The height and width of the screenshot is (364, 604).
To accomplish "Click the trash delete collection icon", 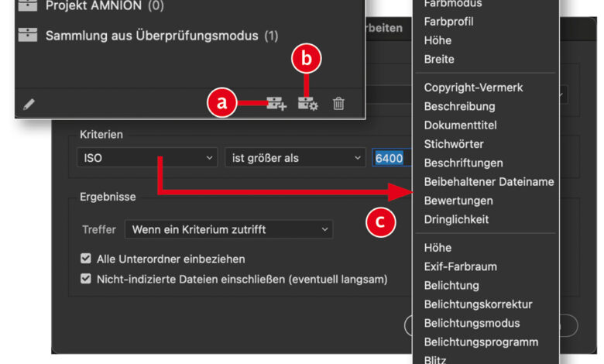I will pos(338,103).
